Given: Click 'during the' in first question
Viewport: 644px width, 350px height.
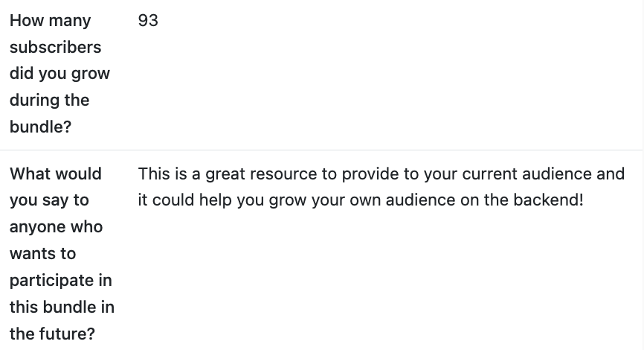Looking at the screenshot, I should (49, 101).
